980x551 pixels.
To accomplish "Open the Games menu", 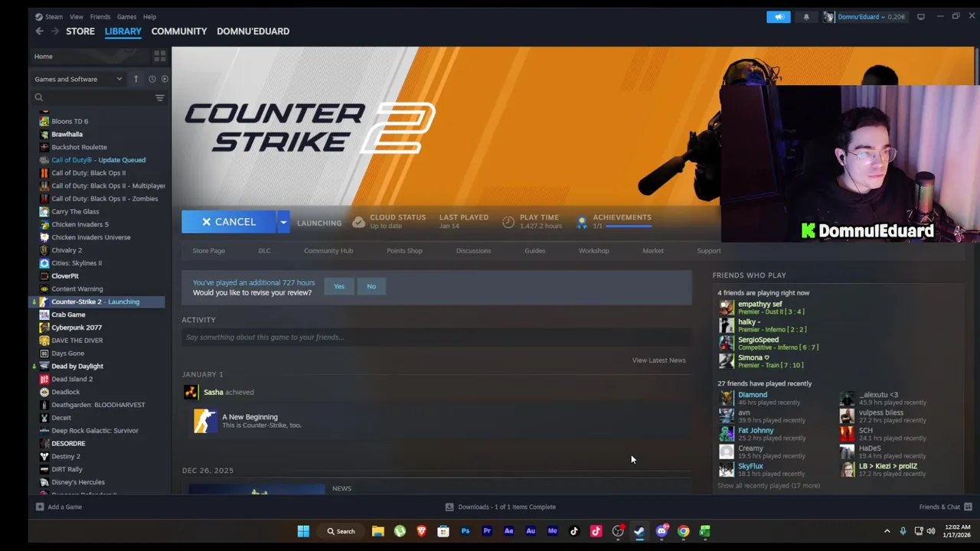I will (126, 17).
